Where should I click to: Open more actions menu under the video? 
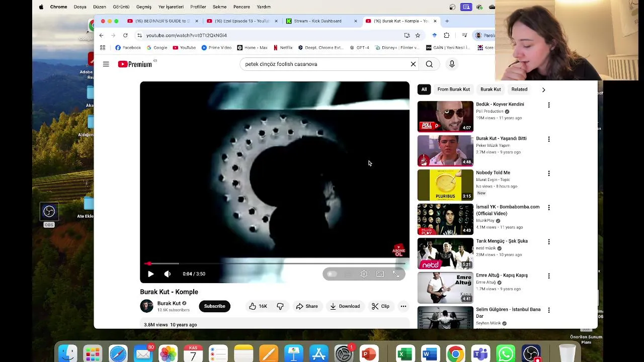click(403, 306)
